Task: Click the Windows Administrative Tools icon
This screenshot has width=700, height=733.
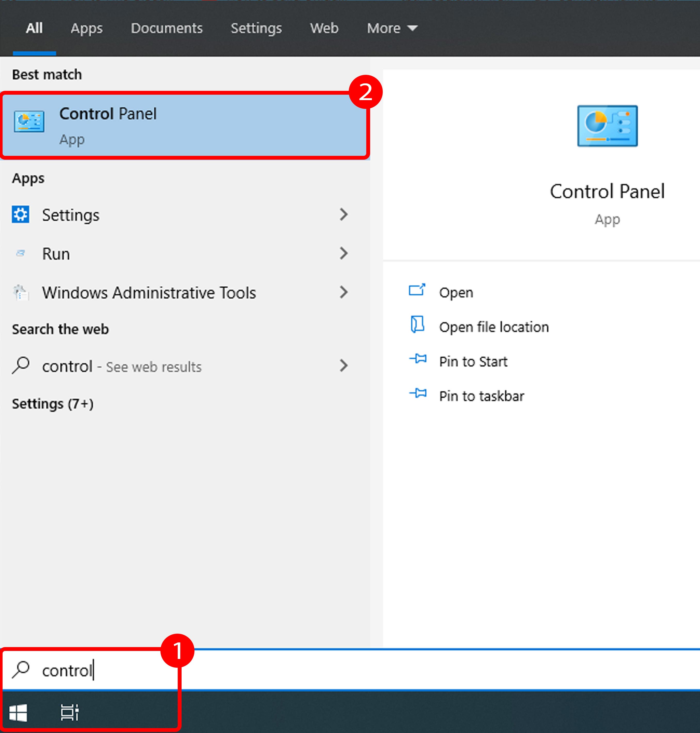Action: [x=21, y=292]
